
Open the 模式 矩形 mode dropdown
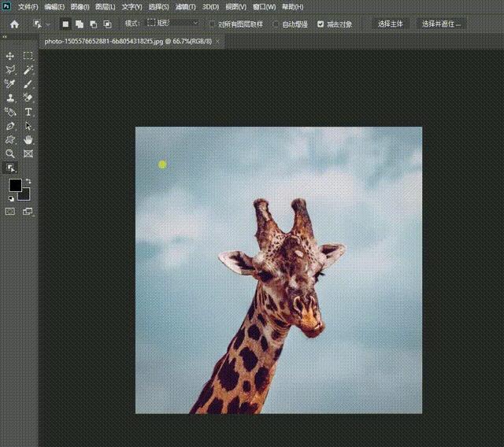pos(172,23)
